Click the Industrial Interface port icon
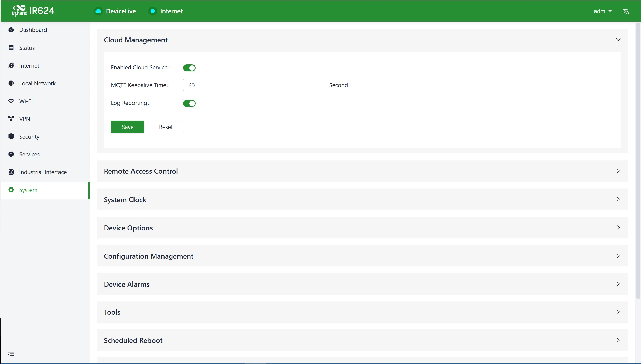Image resolution: width=641 pixels, height=364 pixels. (x=11, y=172)
